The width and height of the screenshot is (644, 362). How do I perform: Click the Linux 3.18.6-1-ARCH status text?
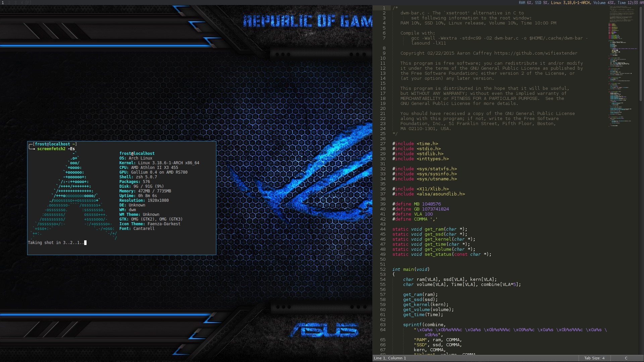[570, 2]
